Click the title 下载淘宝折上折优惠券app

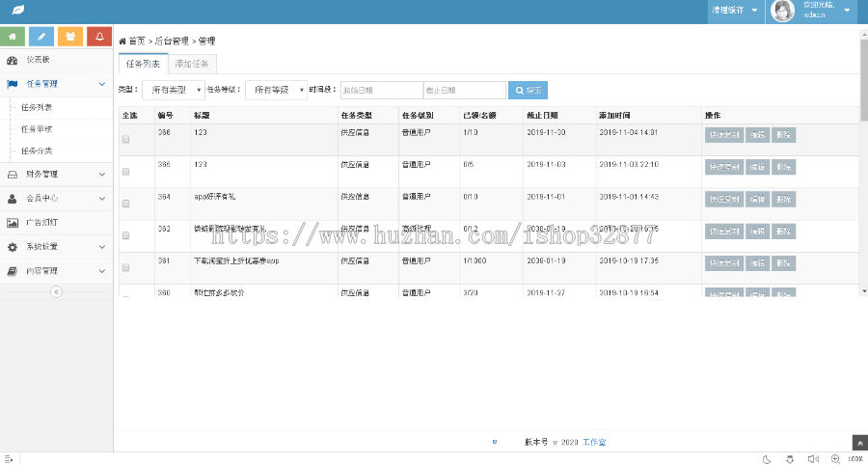point(234,260)
